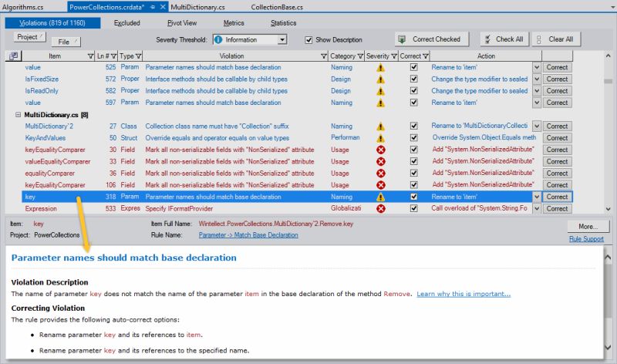Open the Category column filter funnel
The height and width of the screenshot is (364, 617).
[x=360, y=56]
